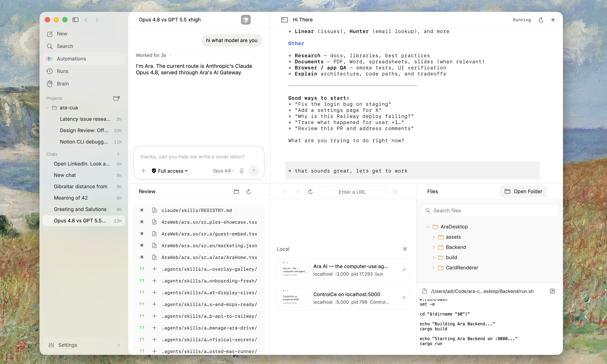Open Search in the sidebar

[84, 46]
